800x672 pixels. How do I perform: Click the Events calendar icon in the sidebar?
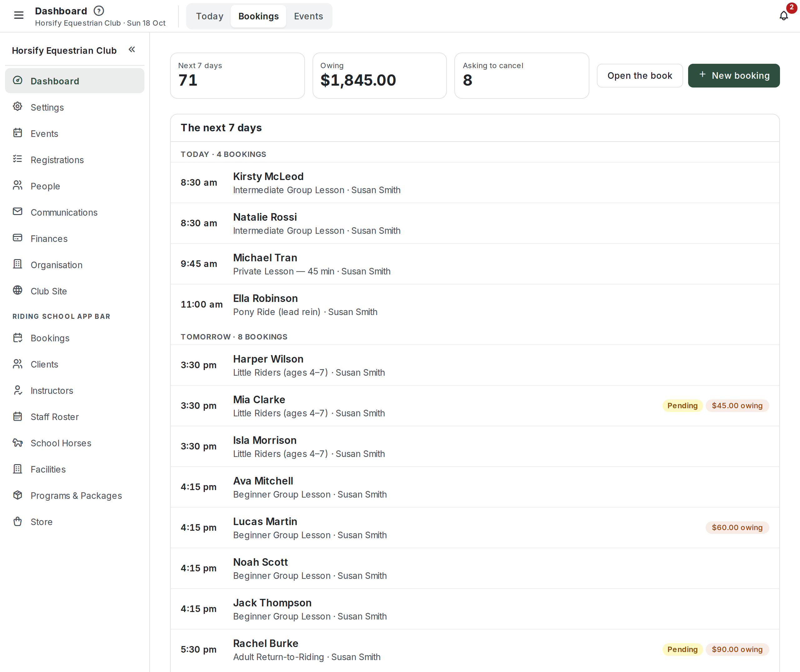click(17, 133)
